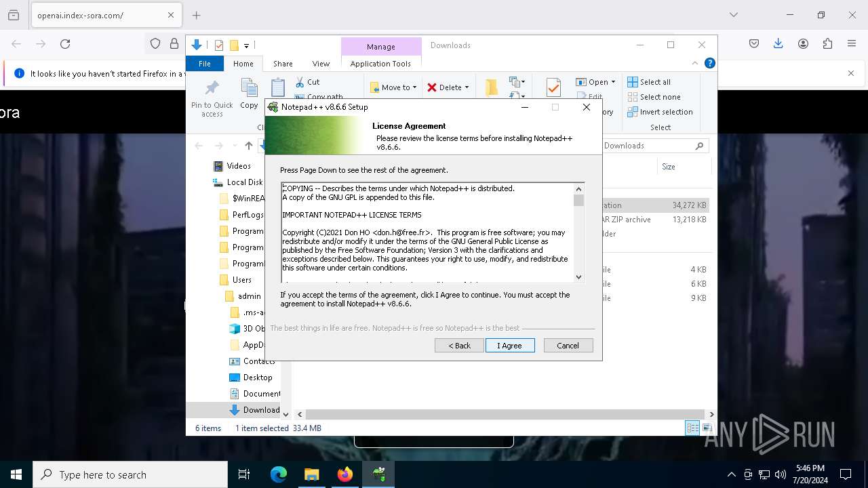Open the Firefox application menu
Image resolution: width=868 pixels, height=488 pixels.
(852, 44)
